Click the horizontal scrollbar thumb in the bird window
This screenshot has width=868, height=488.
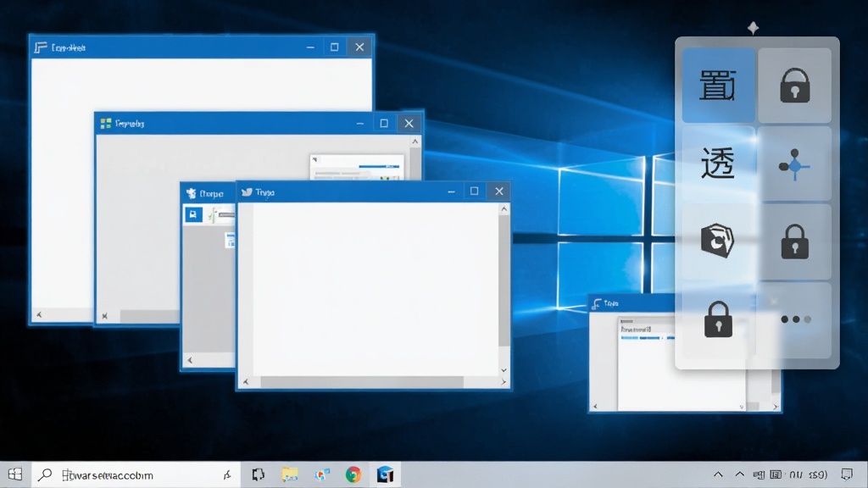[361, 382]
